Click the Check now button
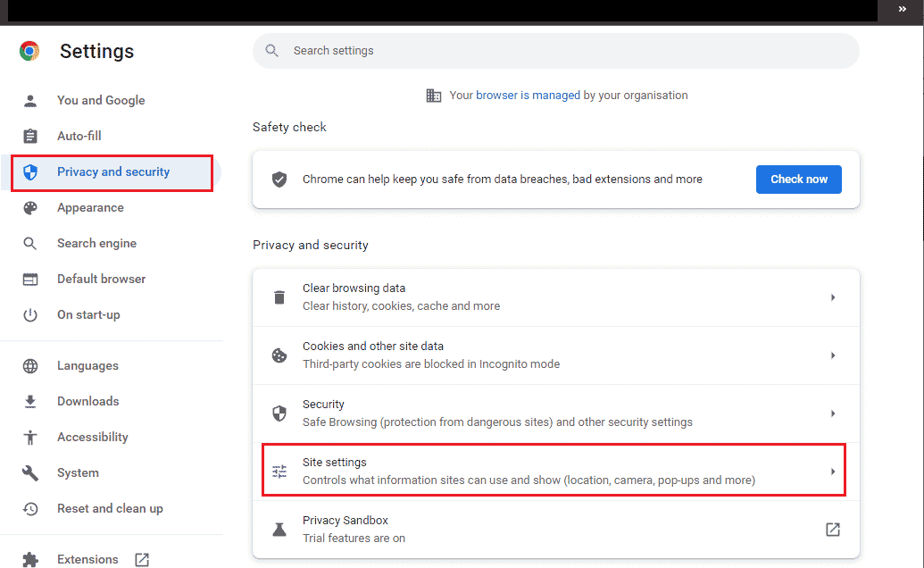The height and width of the screenshot is (568, 924). coord(798,180)
